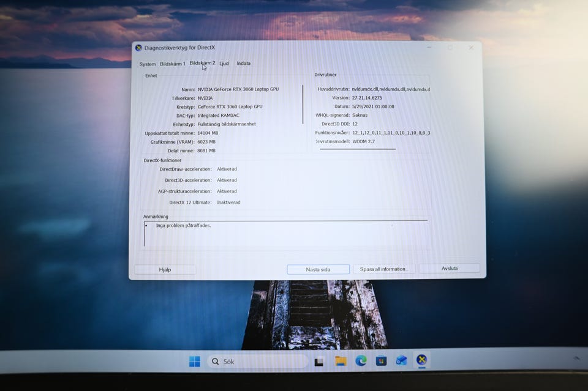Switch to the System tab
588x391 pixels.
click(x=148, y=64)
